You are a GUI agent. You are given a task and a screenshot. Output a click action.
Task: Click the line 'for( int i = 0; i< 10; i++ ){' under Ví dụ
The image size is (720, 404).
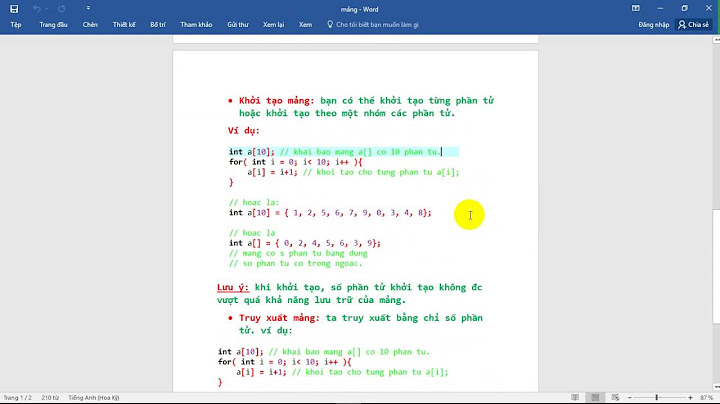pos(296,162)
